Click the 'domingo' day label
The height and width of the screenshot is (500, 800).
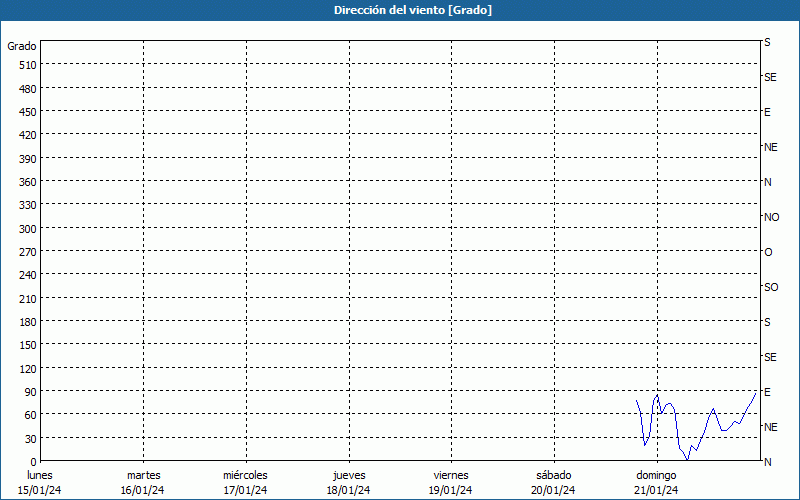click(656, 475)
